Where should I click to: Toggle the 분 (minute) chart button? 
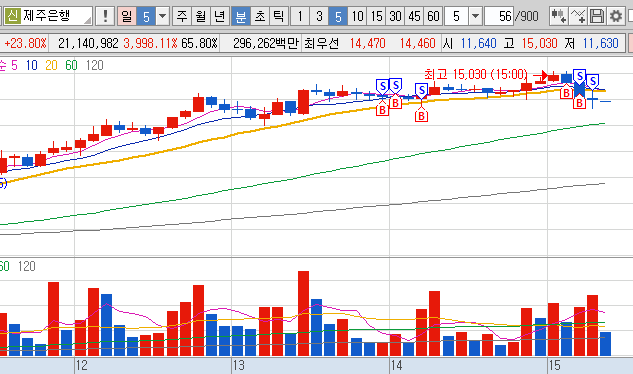coord(241,16)
